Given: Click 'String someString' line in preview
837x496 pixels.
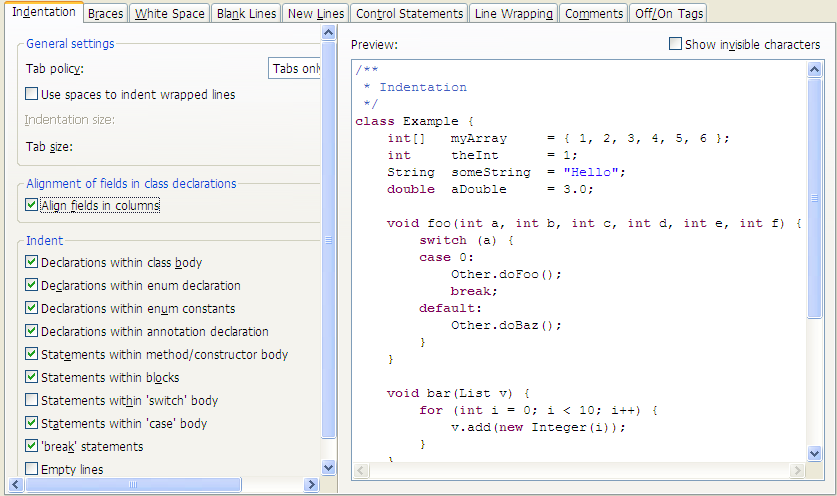Looking at the screenshot, I should coord(506,172).
